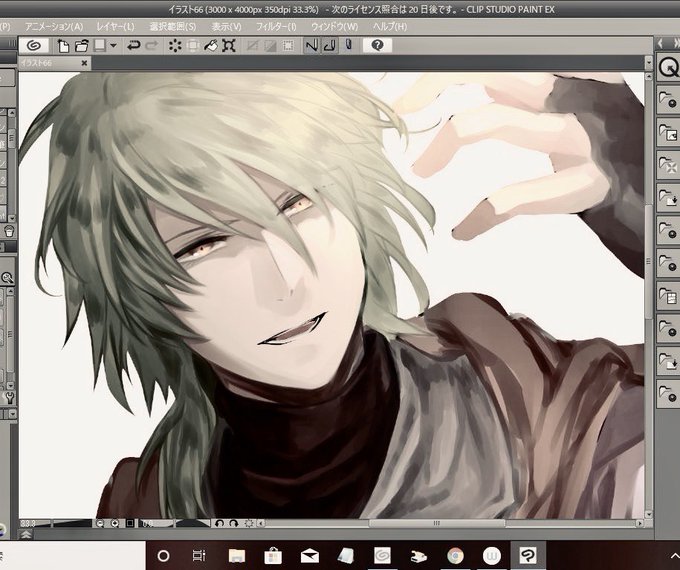Open the レイヤー(L) menu
This screenshot has width=680, height=570.
pyautogui.click(x=115, y=27)
